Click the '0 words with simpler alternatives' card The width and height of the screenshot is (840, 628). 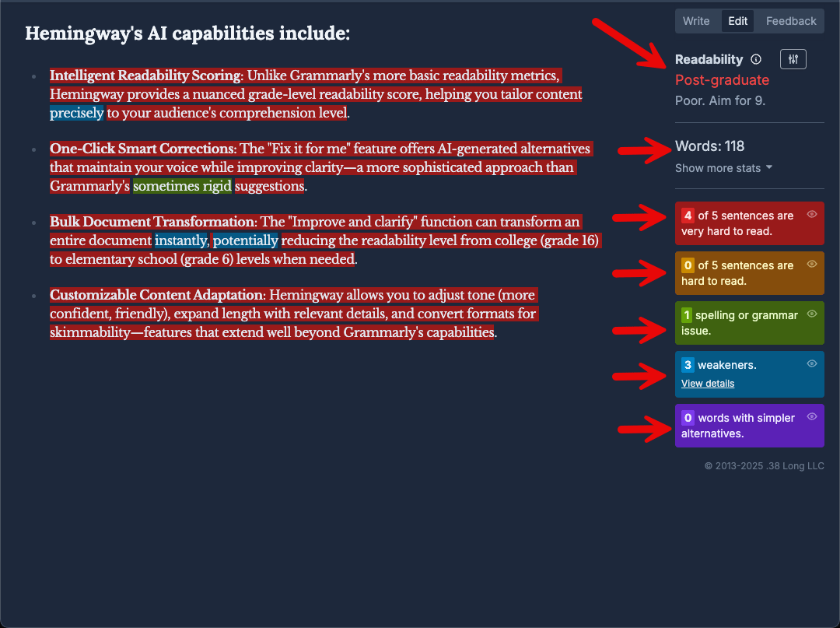(750, 426)
